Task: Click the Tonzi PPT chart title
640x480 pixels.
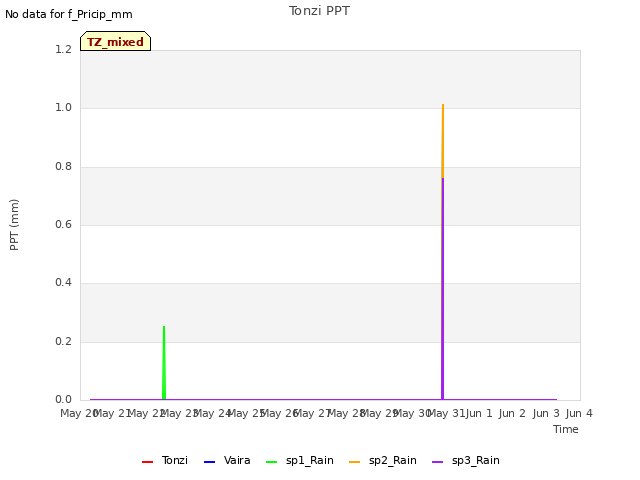Action: click(319, 11)
